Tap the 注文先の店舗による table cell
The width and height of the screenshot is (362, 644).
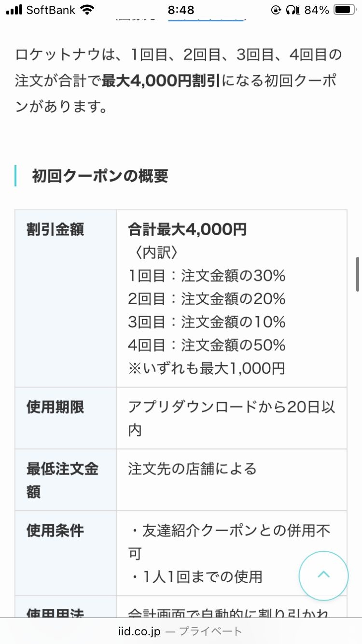coord(192,469)
